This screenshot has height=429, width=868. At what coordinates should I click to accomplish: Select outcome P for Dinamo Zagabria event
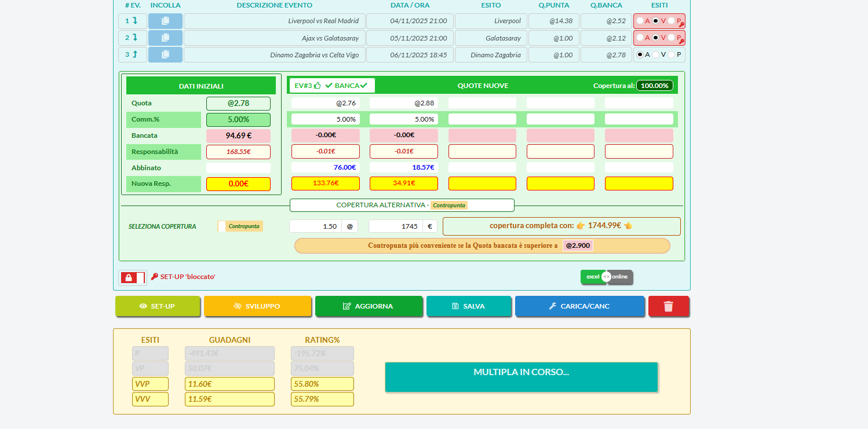point(671,55)
